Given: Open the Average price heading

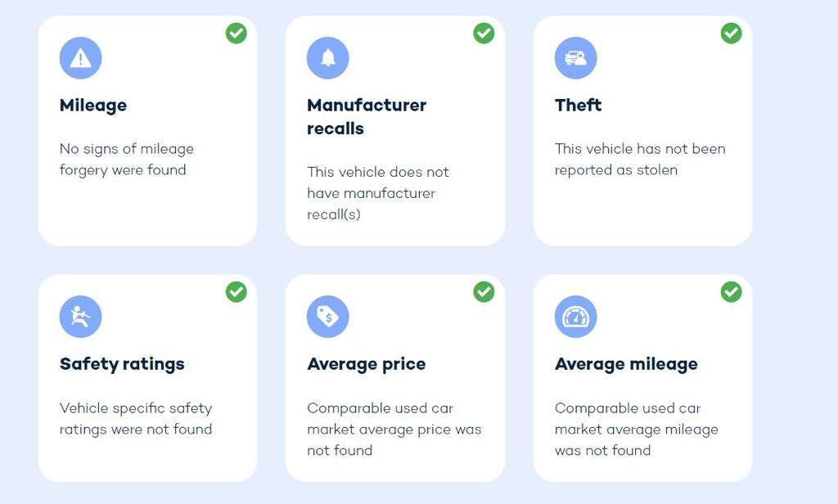Looking at the screenshot, I should (x=367, y=364).
